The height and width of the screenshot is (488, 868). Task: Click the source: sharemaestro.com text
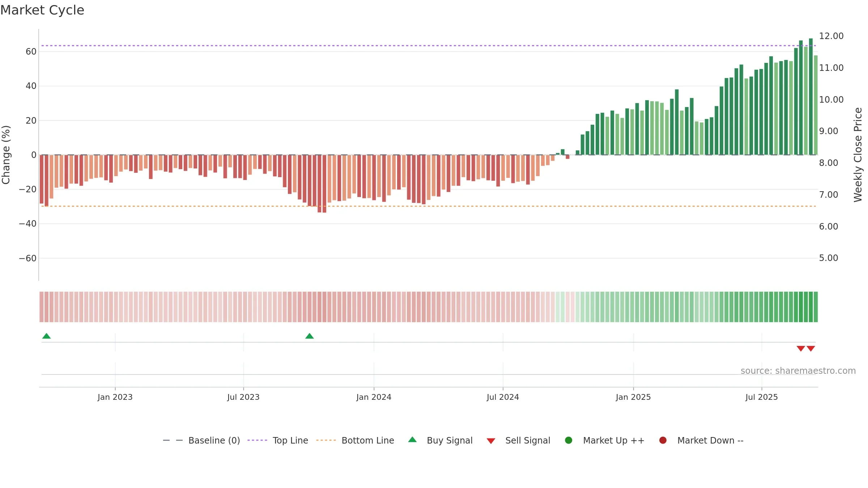point(798,371)
